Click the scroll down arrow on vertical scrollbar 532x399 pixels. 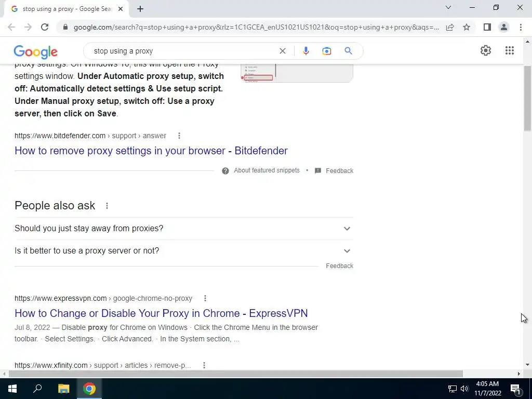[527, 365]
